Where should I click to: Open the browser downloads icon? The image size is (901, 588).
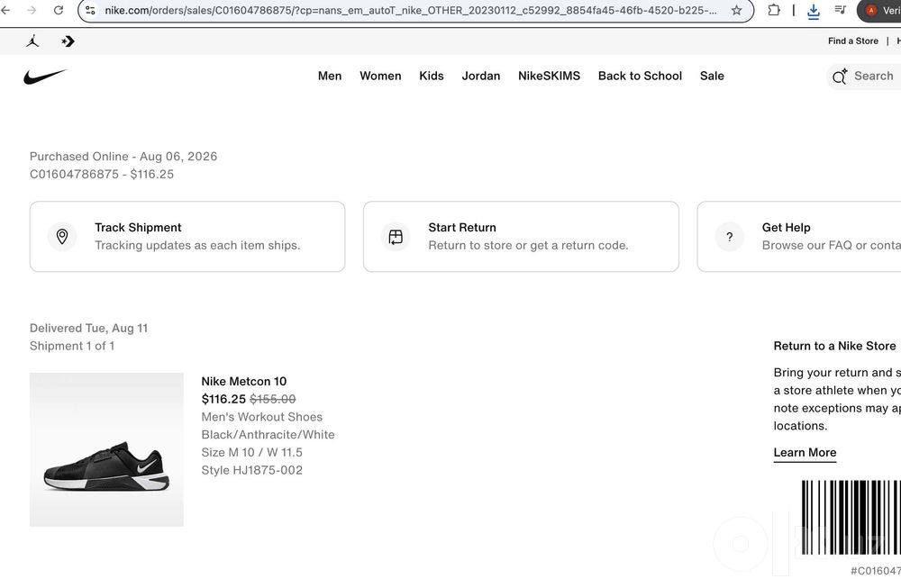pyautogui.click(x=813, y=11)
